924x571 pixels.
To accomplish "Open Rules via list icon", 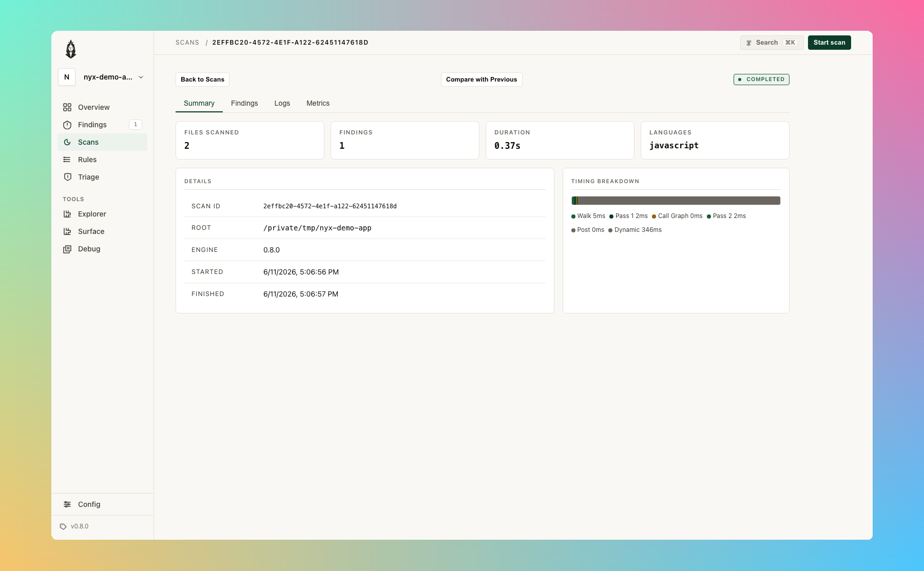I will [67, 160].
